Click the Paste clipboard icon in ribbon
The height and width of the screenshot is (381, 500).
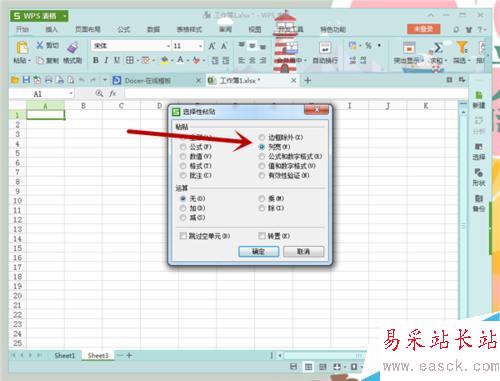[22, 47]
